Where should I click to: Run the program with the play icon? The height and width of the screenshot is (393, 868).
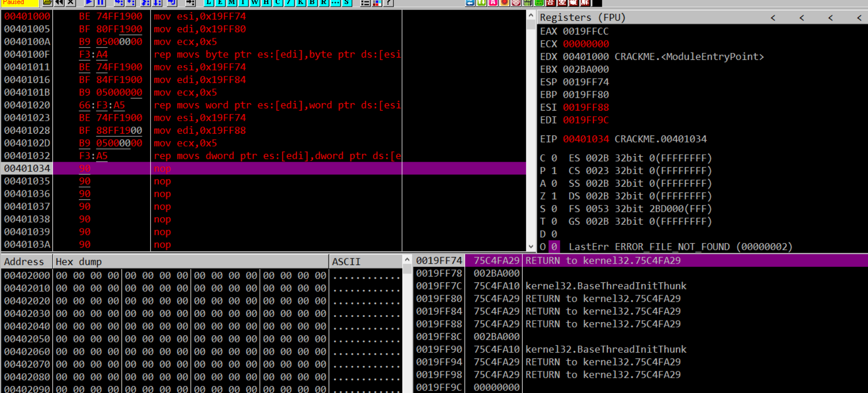coord(89,2)
